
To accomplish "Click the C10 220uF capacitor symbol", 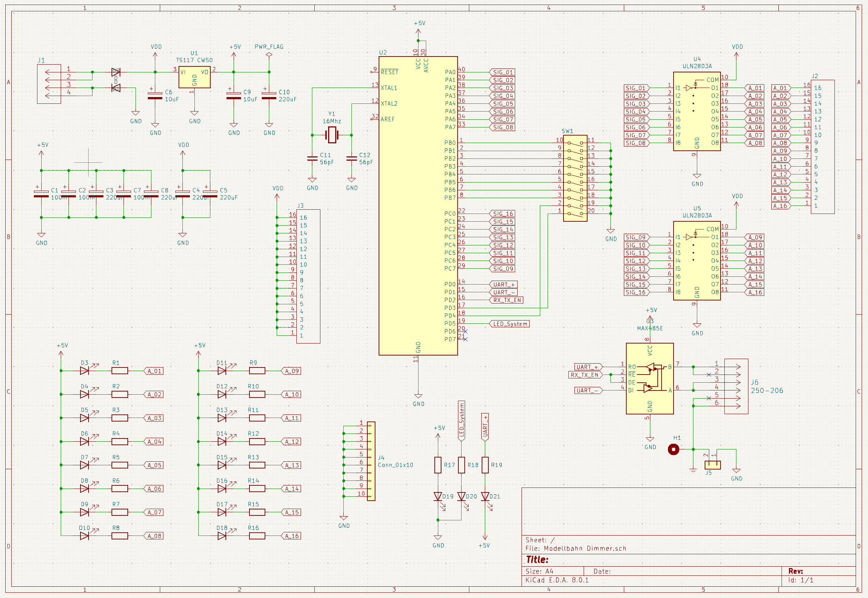I will tap(269, 96).
